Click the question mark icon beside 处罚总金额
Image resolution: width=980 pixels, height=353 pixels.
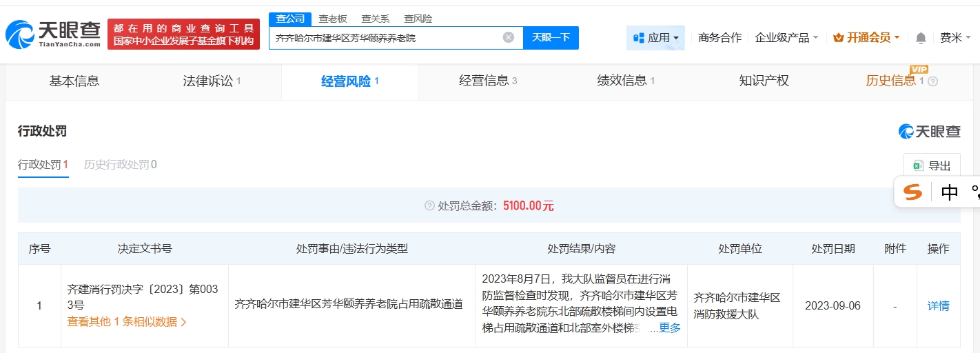point(429,206)
